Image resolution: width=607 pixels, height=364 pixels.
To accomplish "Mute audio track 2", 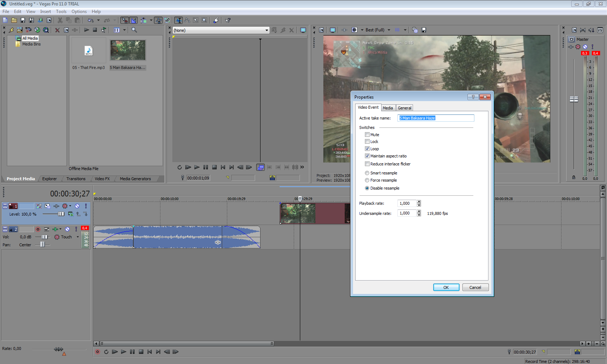I will tap(68, 229).
